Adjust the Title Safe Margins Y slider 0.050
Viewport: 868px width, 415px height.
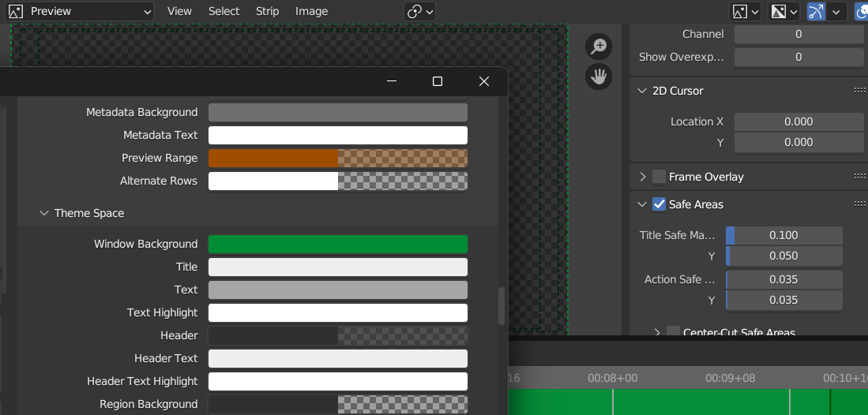(783, 256)
